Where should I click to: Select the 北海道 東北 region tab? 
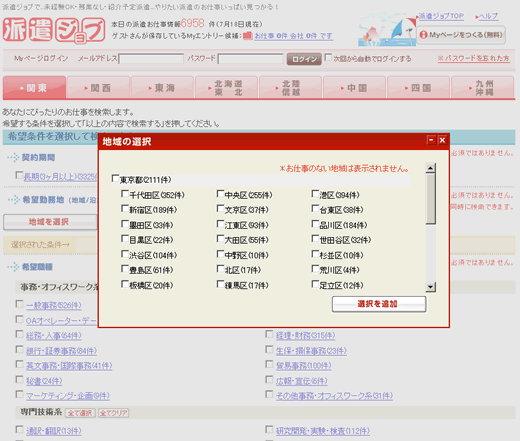[226, 88]
